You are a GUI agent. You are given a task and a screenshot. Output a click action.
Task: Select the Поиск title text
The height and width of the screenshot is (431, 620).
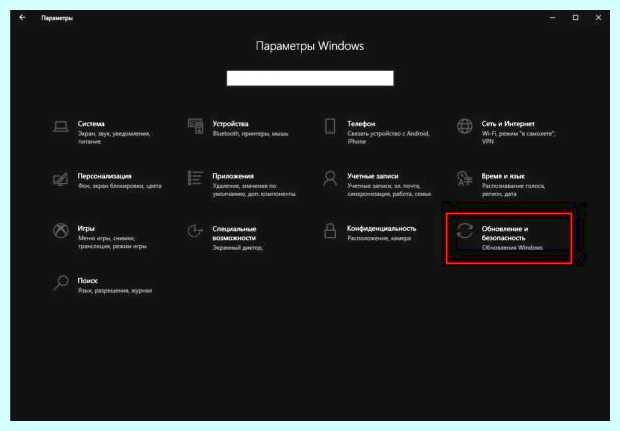tap(87, 280)
